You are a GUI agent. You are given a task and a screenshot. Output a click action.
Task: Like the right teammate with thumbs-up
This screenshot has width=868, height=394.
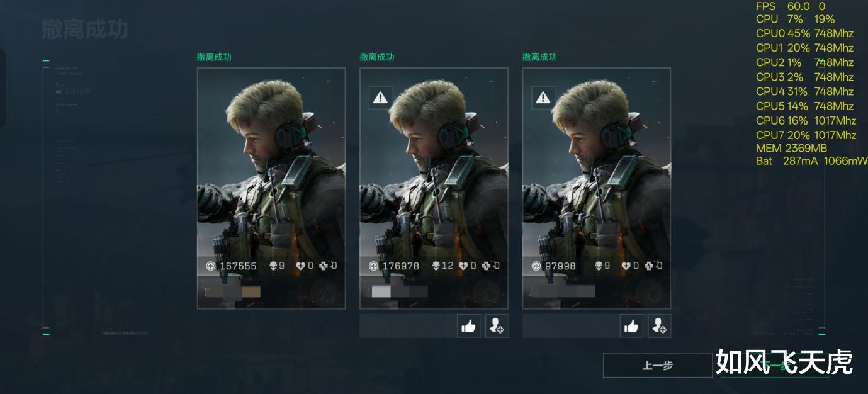coord(631,326)
